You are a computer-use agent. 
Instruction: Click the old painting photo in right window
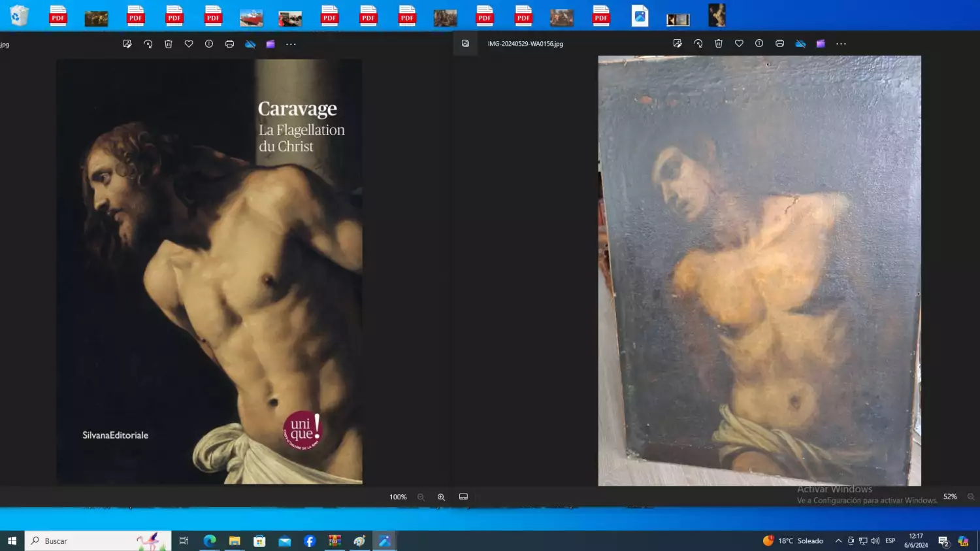[x=759, y=271]
